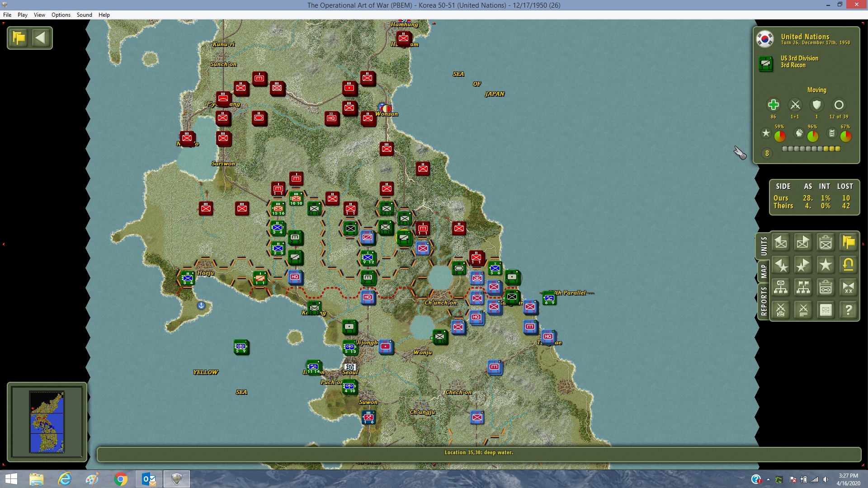Viewport: 868px width, 488px height.
Task: Select the green unit on the 38th Parallel label
Action: pyautogui.click(x=549, y=298)
